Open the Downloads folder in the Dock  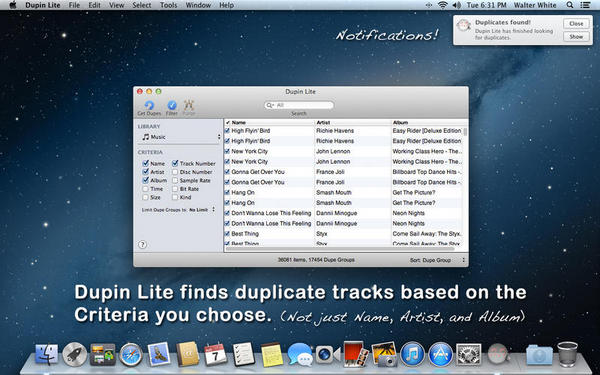539,355
